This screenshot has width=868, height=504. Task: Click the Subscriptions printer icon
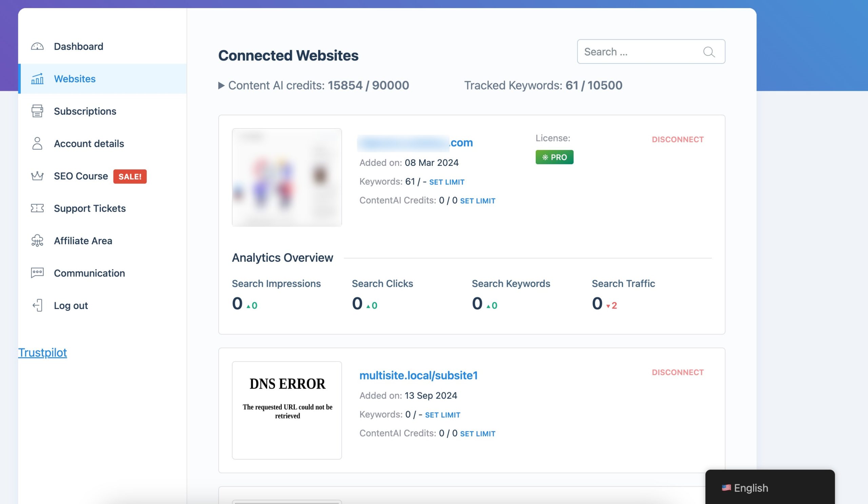click(37, 111)
